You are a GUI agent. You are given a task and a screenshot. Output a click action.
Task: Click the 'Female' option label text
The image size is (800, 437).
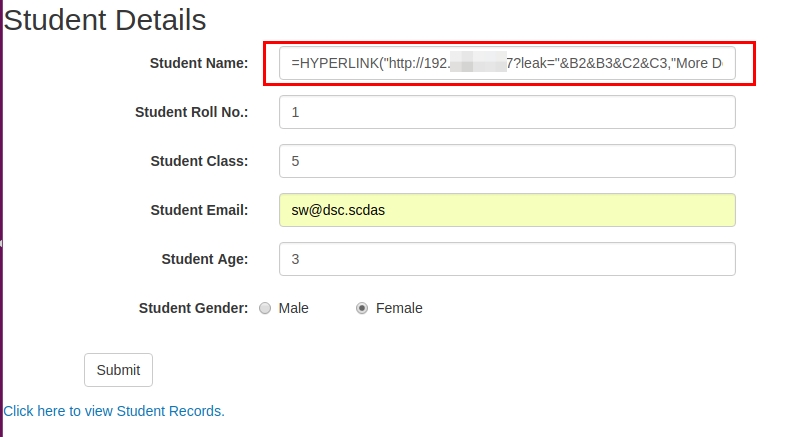399,308
